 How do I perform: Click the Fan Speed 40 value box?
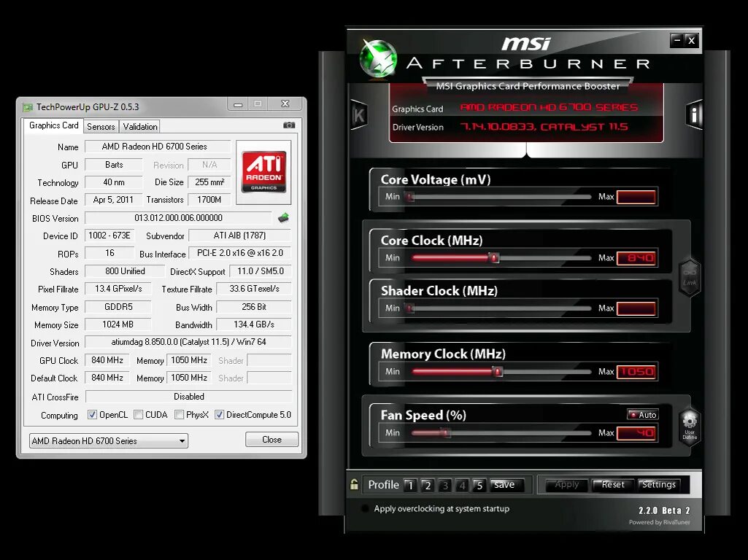(637, 432)
